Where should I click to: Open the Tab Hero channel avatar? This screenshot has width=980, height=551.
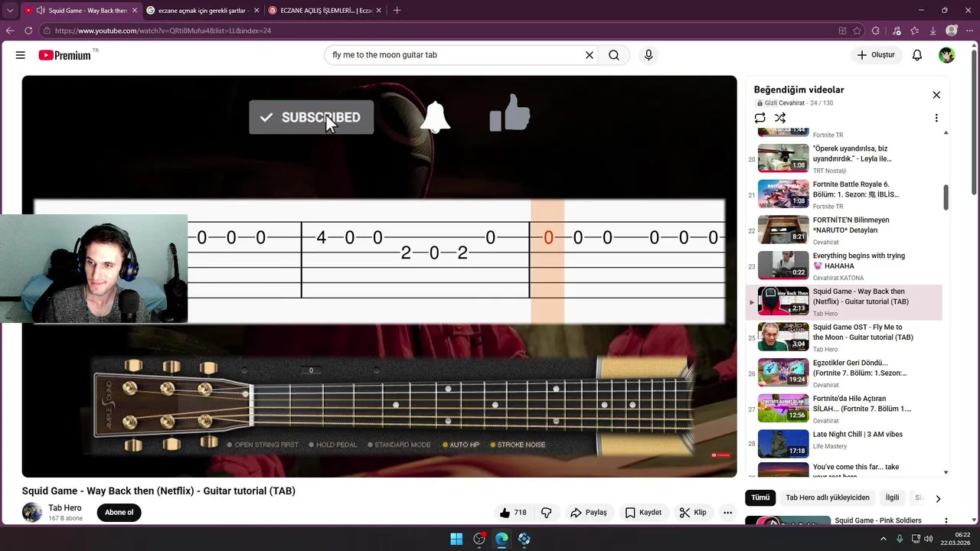coord(32,513)
